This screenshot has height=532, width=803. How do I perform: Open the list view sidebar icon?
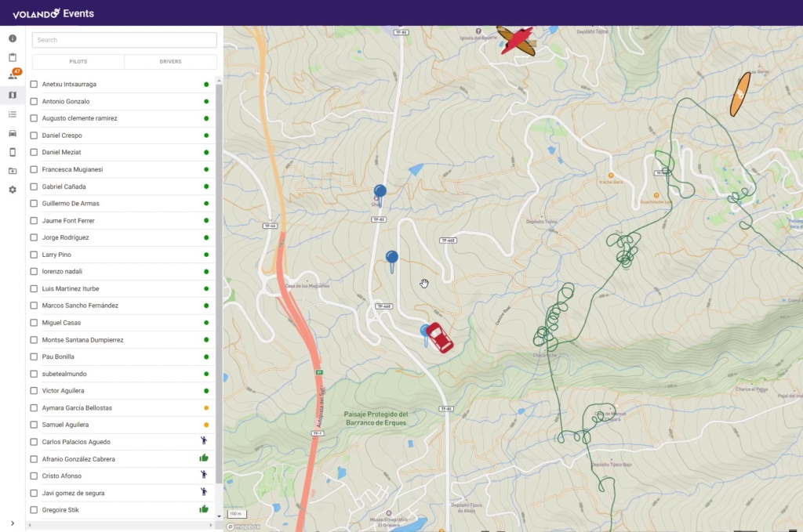[13, 114]
